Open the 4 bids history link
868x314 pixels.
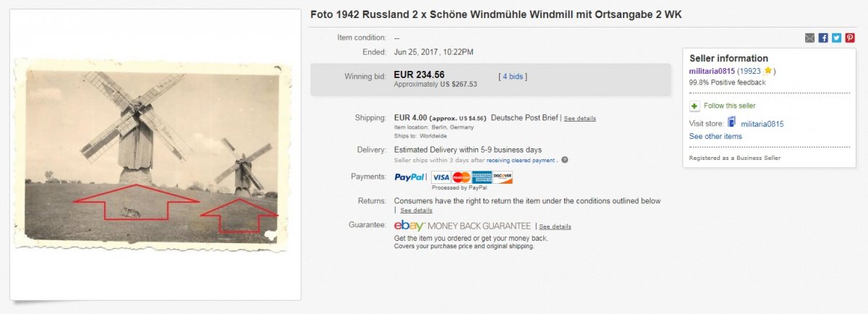513,76
